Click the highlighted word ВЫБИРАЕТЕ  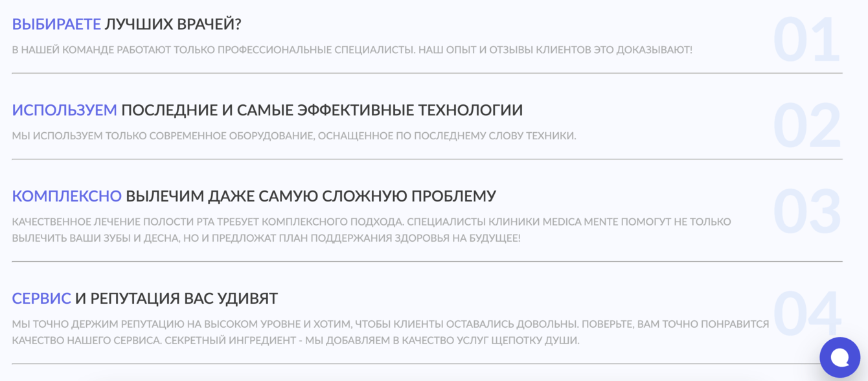click(x=56, y=25)
